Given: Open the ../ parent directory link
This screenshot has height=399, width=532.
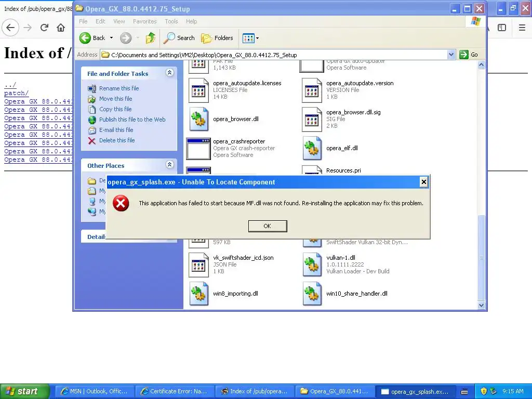Looking at the screenshot, I should point(10,85).
